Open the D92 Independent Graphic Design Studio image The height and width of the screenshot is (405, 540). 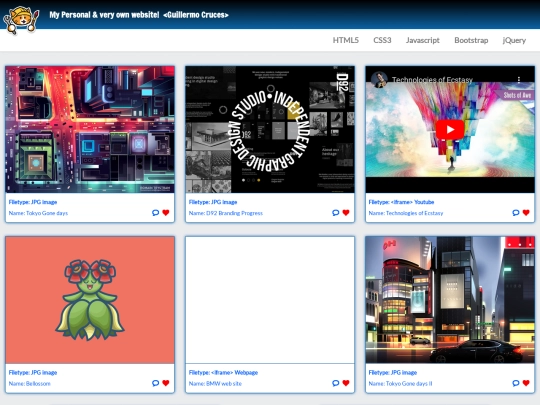[x=270, y=129]
